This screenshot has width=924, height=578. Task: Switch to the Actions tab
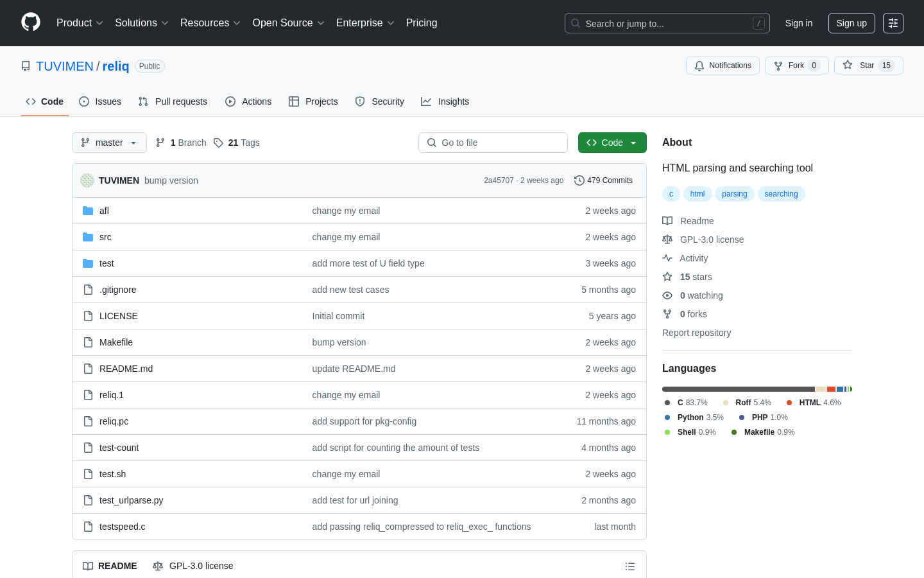(x=248, y=101)
